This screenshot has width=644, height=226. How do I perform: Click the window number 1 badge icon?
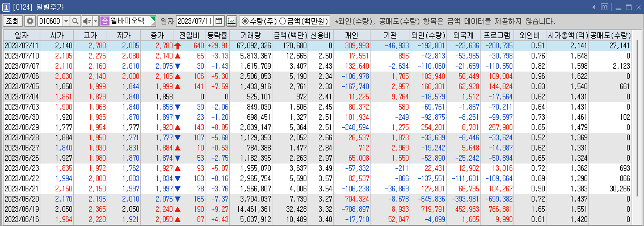[x=6, y=7]
